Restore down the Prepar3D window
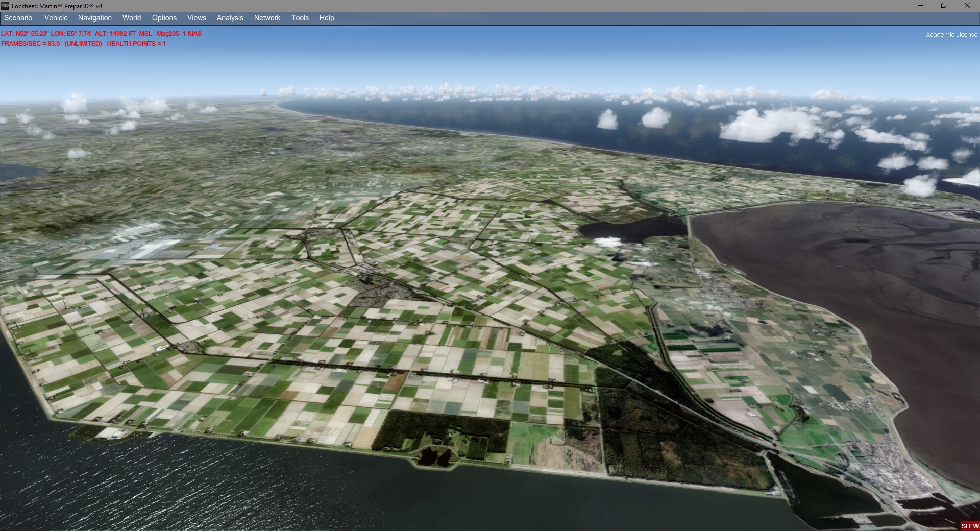The image size is (980, 531). click(944, 6)
